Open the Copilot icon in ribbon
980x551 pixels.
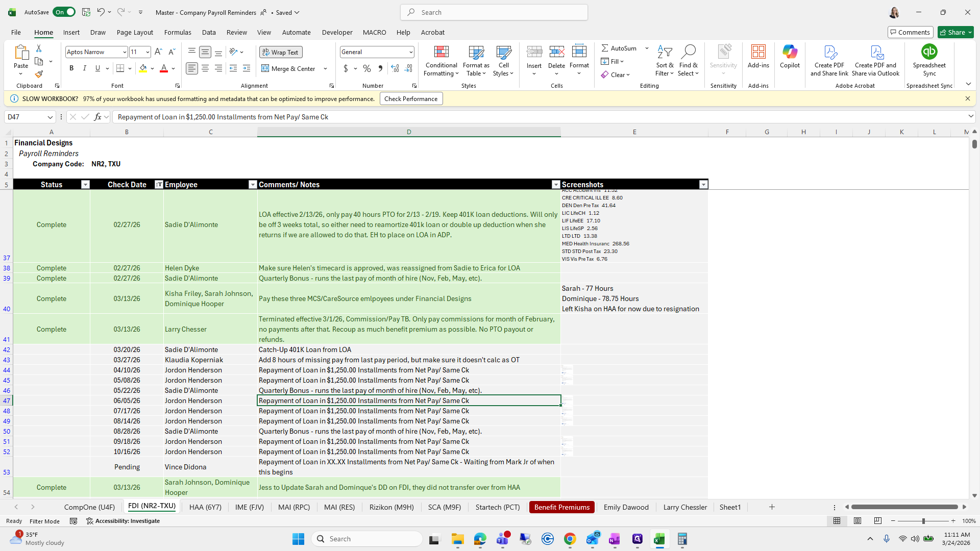tap(790, 52)
